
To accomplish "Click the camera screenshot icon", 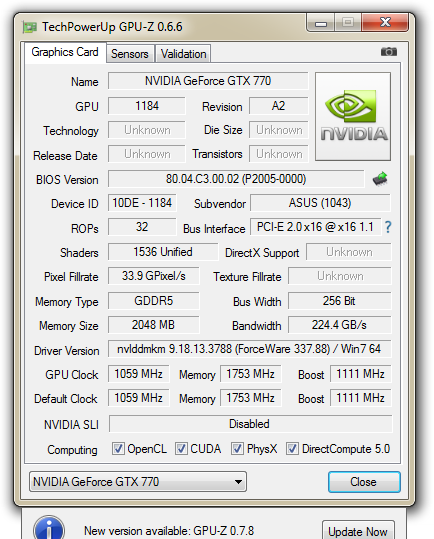I will [x=389, y=52].
